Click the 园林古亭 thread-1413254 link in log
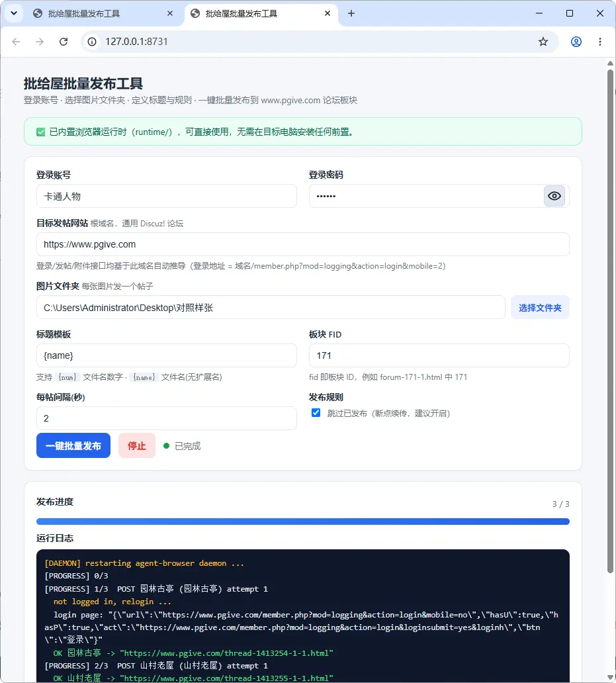This screenshot has width=616, height=683. pyautogui.click(x=226, y=653)
